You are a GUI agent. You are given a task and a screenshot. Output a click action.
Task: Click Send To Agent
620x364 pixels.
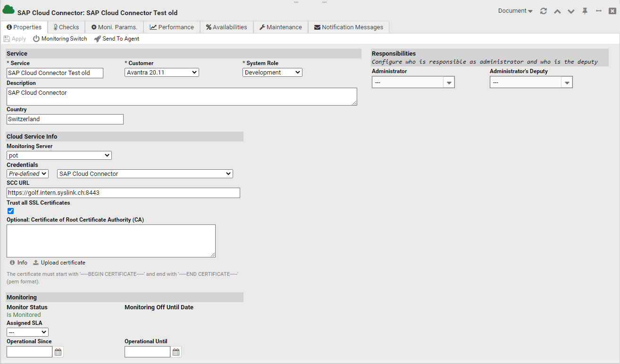coord(117,39)
